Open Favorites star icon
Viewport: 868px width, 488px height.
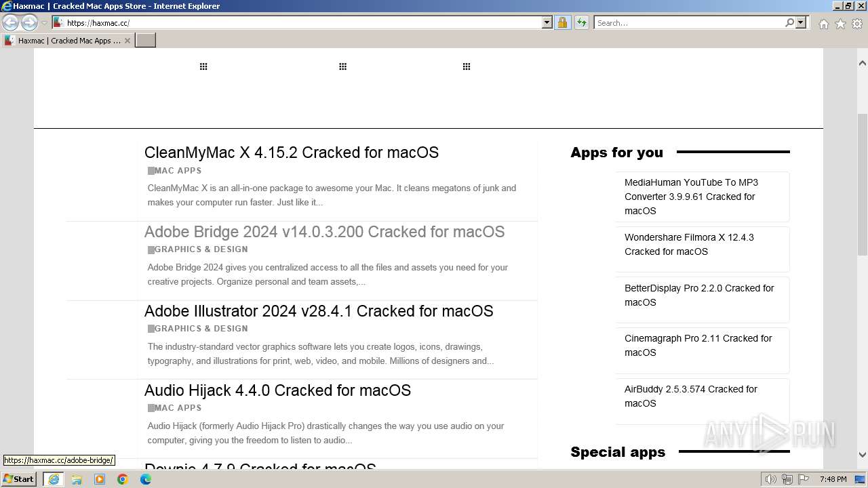(x=840, y=24)
